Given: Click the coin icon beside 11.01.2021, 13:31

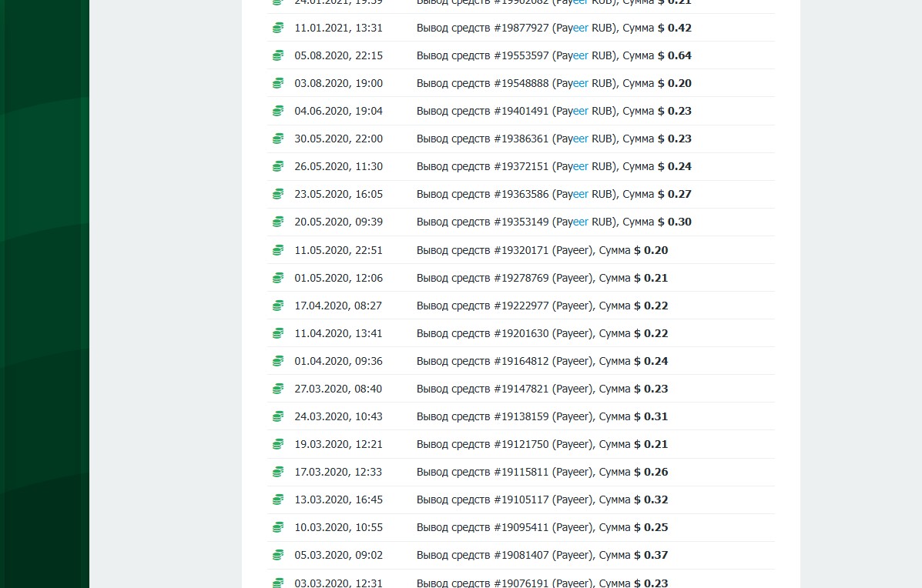Looking at the screenshot, I should point(277,28).
